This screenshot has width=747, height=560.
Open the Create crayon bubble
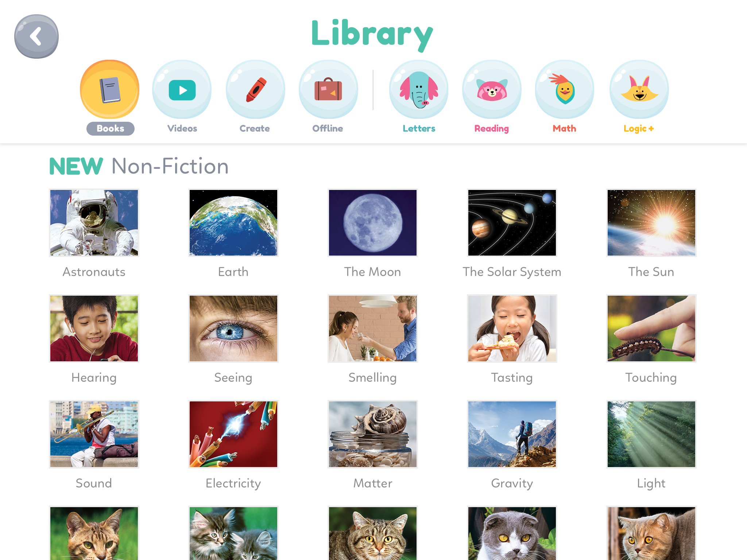coord(255,90)
